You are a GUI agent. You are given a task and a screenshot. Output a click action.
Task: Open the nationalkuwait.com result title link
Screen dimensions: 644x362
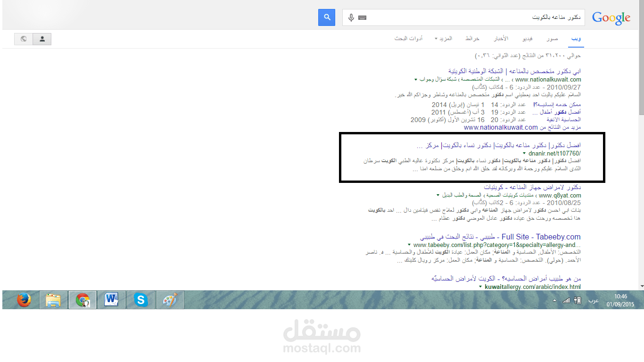click(514, 72)
